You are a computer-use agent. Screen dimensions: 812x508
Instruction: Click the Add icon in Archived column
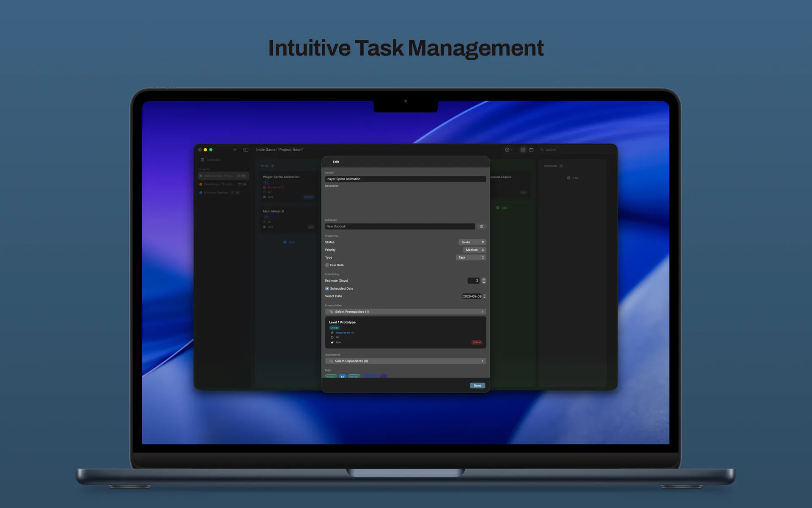click(x=568, y=178)
